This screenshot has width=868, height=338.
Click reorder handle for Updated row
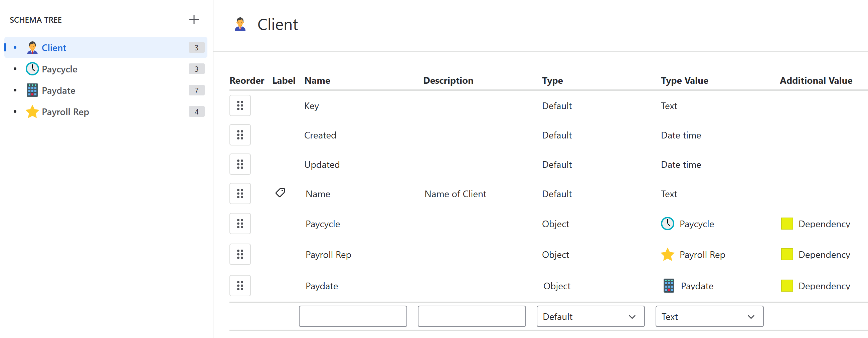(240, 164)
